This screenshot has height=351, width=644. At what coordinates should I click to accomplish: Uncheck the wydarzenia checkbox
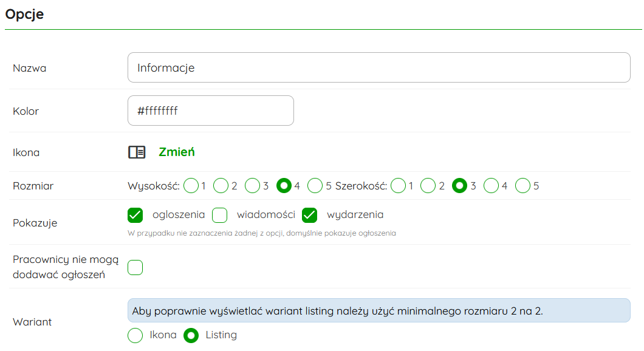[x=310, y=215]
